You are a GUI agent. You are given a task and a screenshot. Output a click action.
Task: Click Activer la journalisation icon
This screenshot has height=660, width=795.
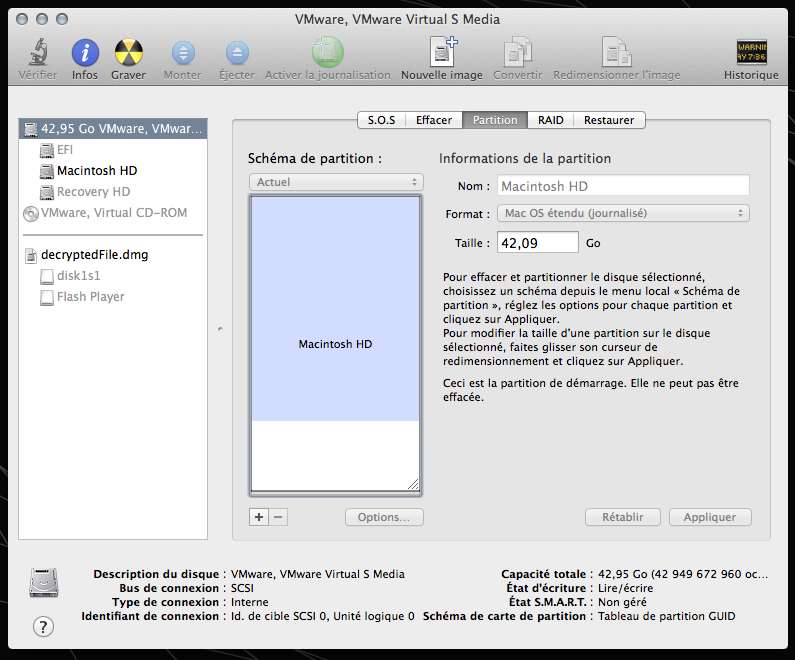pyautogui.click(x=328, y=52)
